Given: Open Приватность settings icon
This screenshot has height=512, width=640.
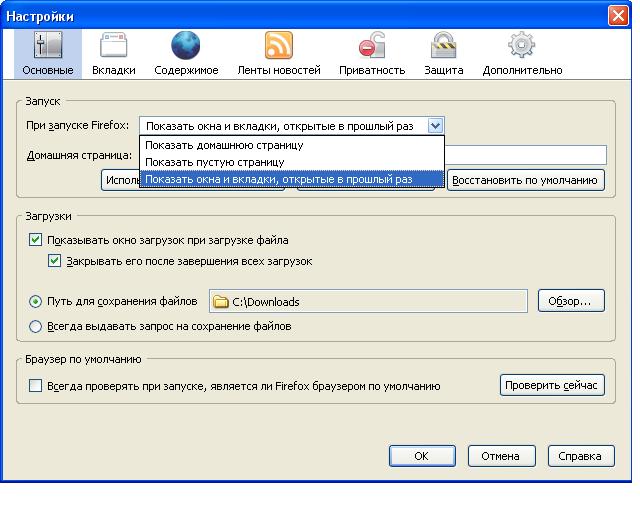Looking at the screenshot, I should [x=372, y=46].
